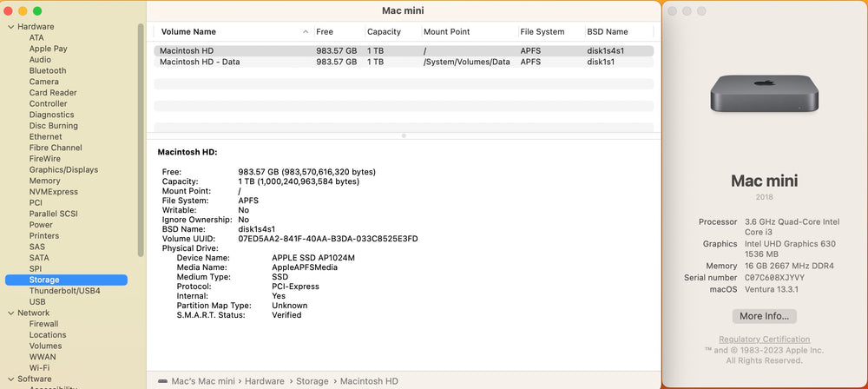Select Volumes under Network
The height and width of the screenshot is (389, 868).
click(x=45, y=346)
